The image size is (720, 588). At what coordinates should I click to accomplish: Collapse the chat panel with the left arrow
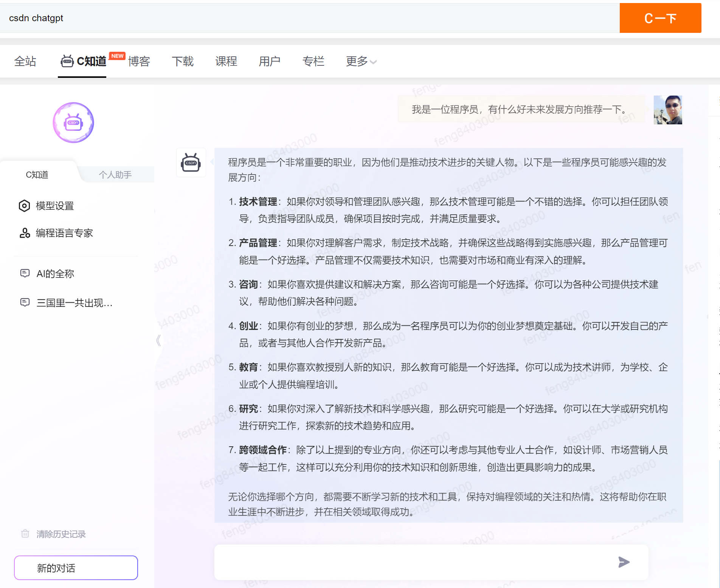[158, 340]
